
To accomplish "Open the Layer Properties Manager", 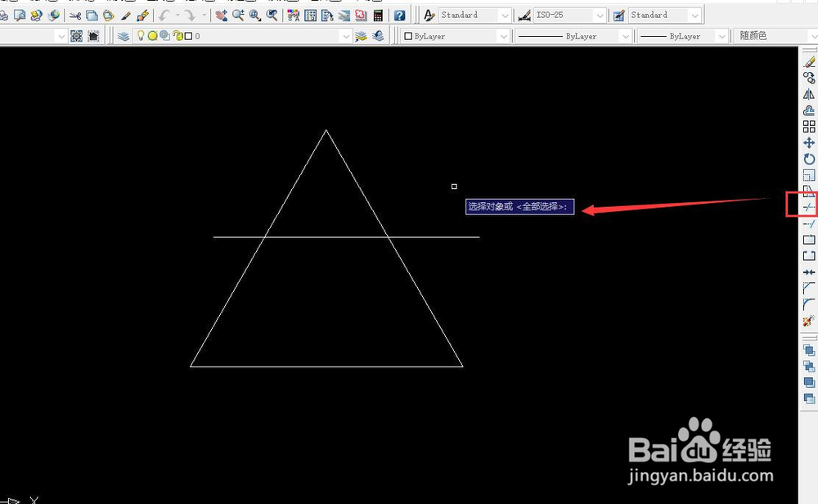I will point(124,36).
